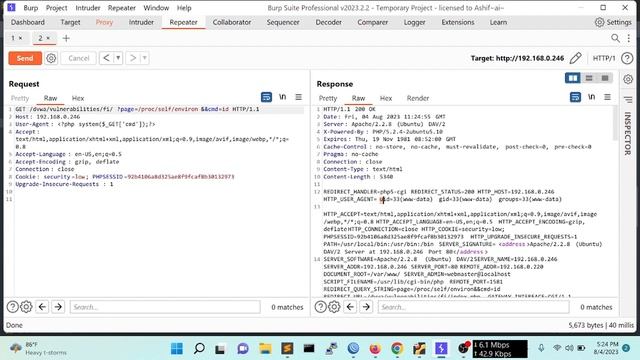640x360 pixels.
Task: Switch to the Extensions tab
Action: pyautogui.click(x=458, y=22)
